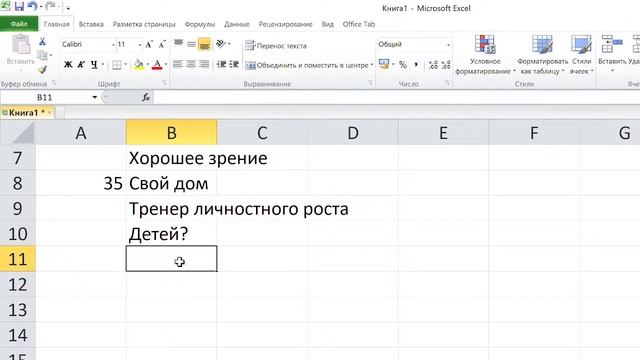Open borders dropdown arrow
The width and height of the screenshot is (640, 360).
point(125,64)
